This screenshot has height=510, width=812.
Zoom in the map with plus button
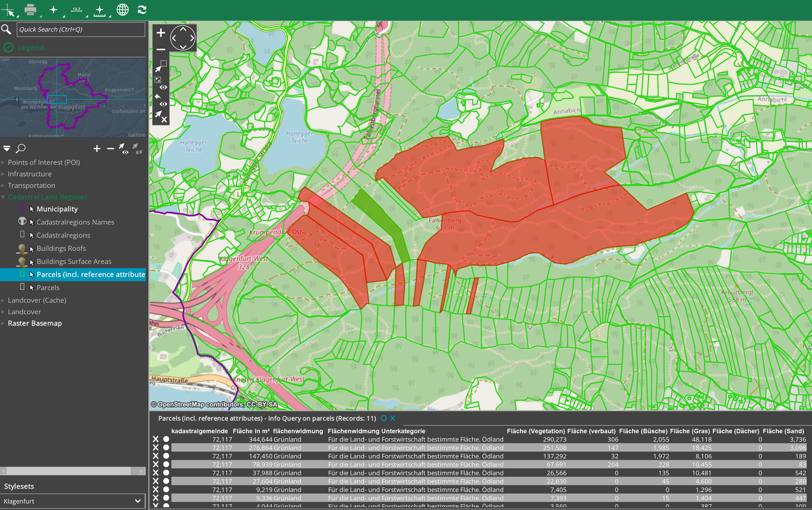[x=161, y=32]
